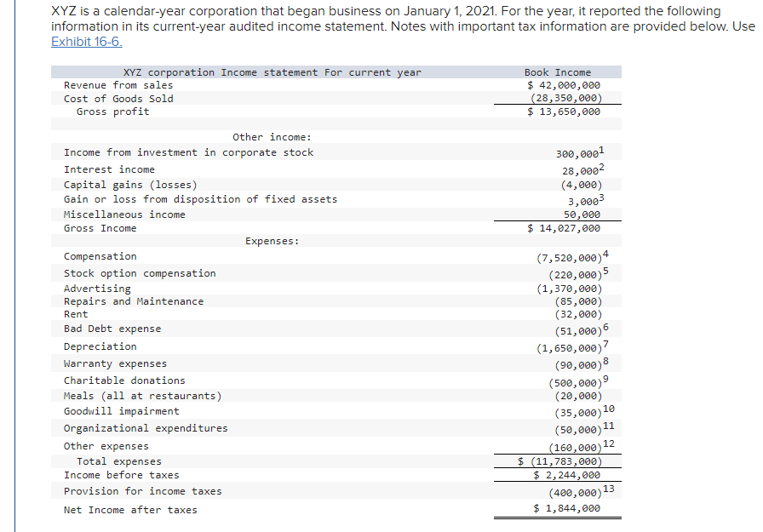Click the 'Miscellaneous income' label
The height and width of the screenshot is (532, 763).
coord(124,215)
